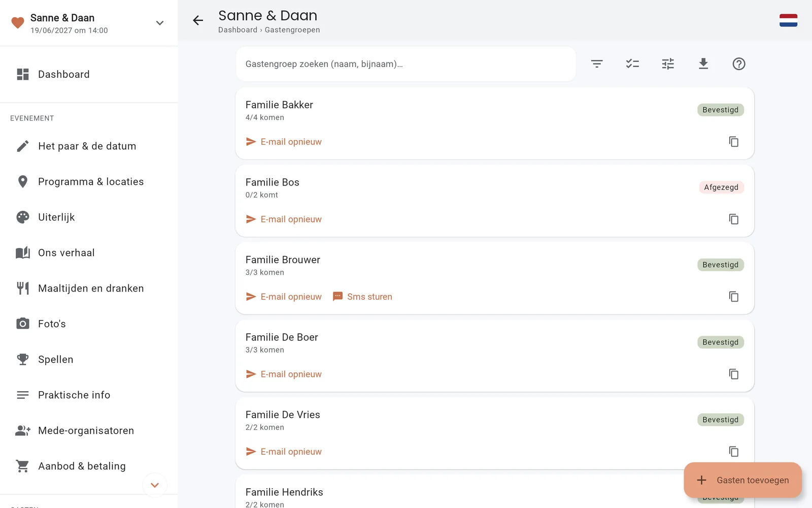Switch language via Dutch flag icon
This screenshot has height=508, width=812.
tap(788, 20)
